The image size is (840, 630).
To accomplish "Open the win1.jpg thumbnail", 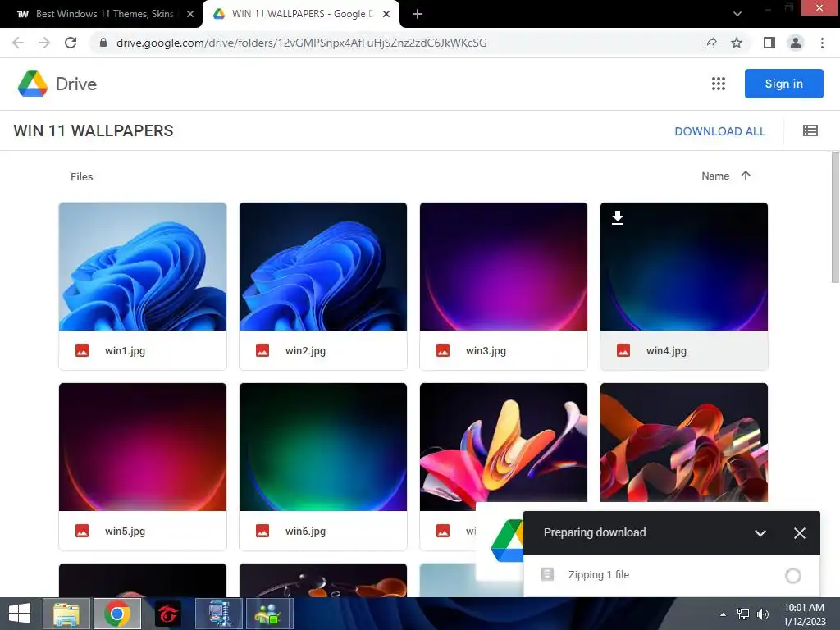I will tap(143, 267).
